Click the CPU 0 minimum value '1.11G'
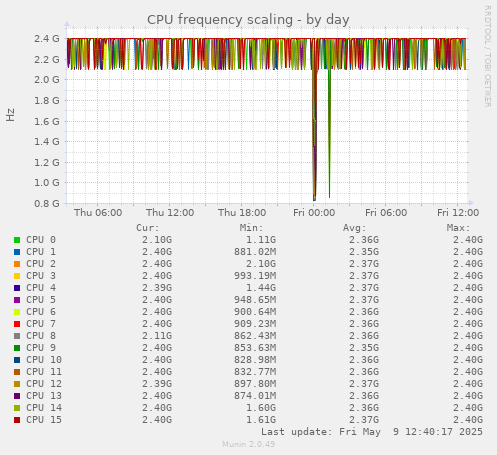This screenshot has width=497, height=455. coord(261,240)
